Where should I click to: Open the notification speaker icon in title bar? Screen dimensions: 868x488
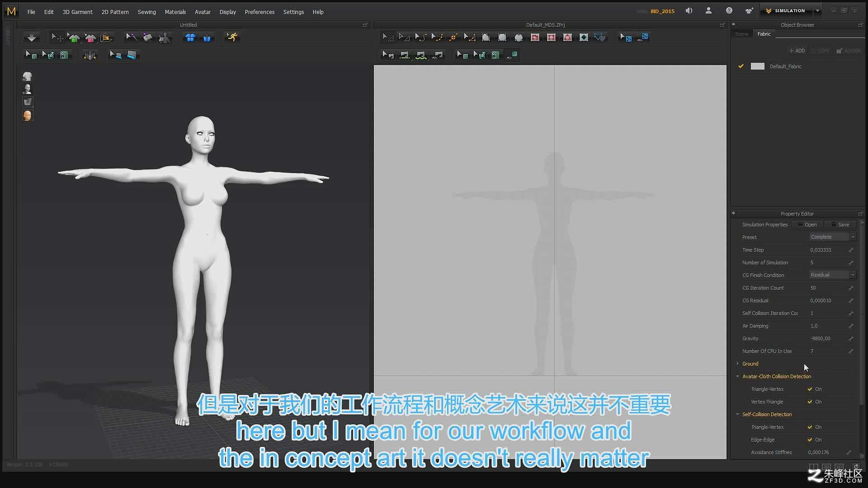(x=689, y=11)
